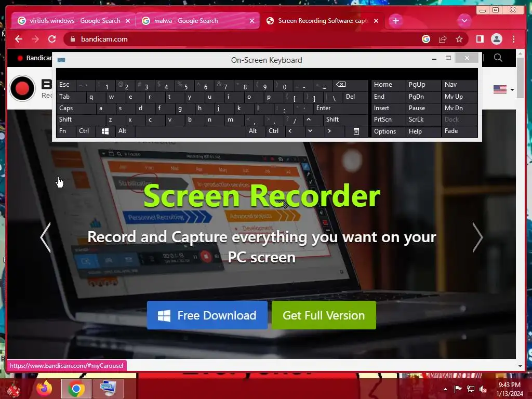Image resolution: width=532 pixels, height=399 pixels.
Task: Click the muted volume icon in the tray
Action: [x=483, y=389]
